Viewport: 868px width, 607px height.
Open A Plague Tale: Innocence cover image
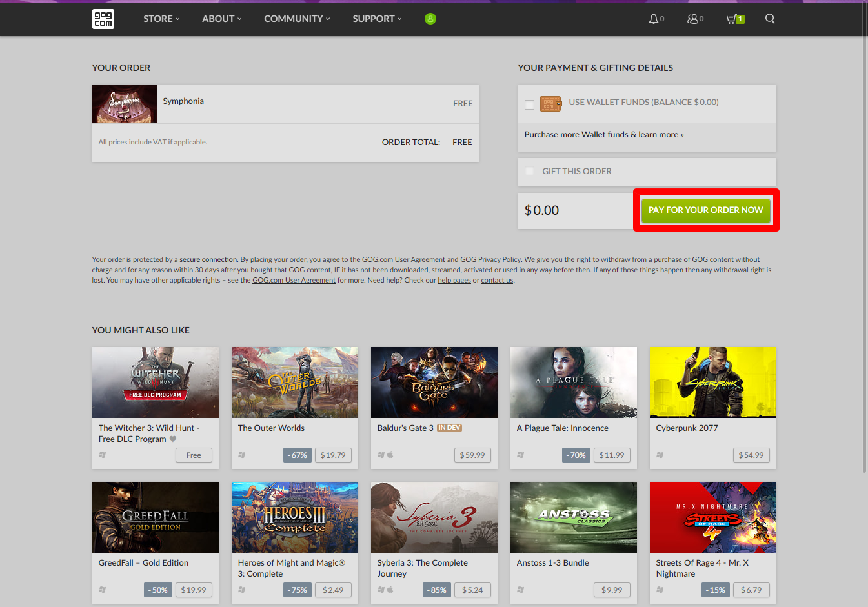point(574,383)
